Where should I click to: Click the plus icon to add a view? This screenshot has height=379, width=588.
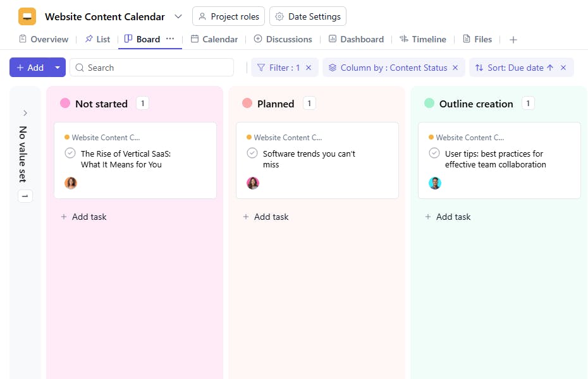coord(513,40)
